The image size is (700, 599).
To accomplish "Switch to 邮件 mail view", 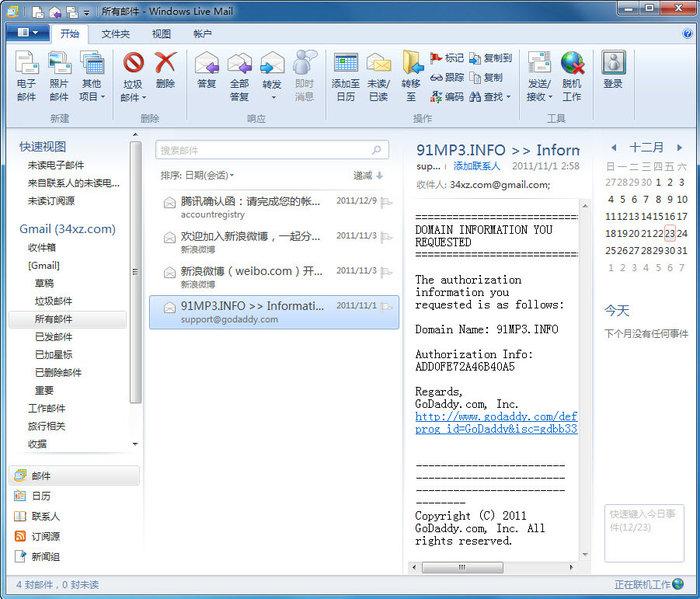I will click(74, 476).
